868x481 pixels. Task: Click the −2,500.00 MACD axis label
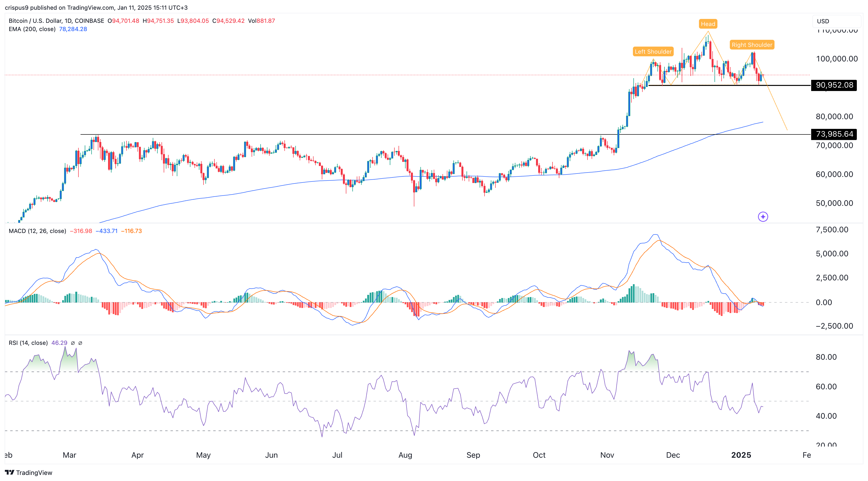coord(834,326)
